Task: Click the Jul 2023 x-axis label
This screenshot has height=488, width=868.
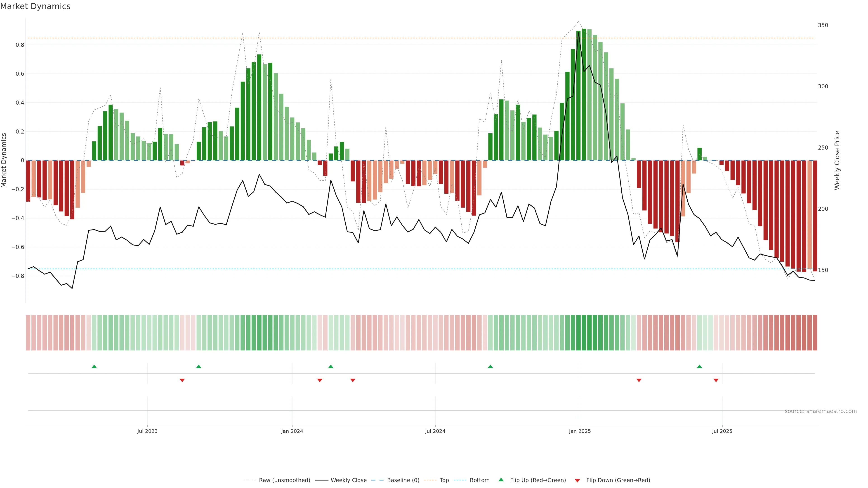Action: [x=147, y=431]
